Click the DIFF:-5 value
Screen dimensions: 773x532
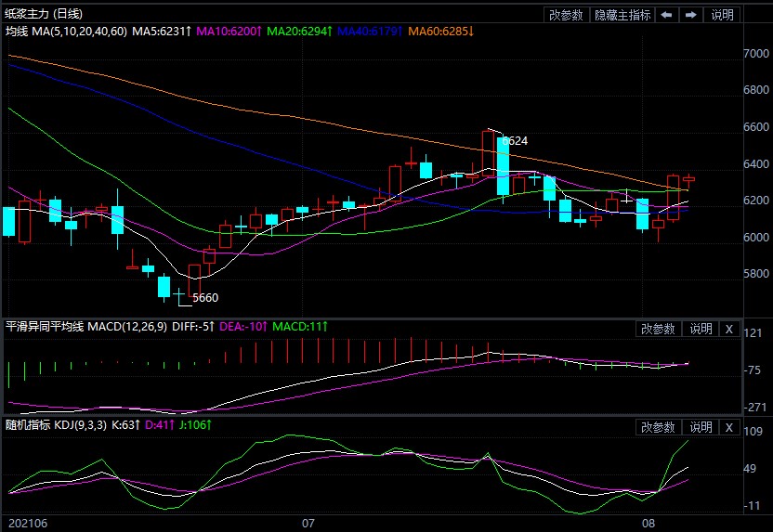[192, 327]
